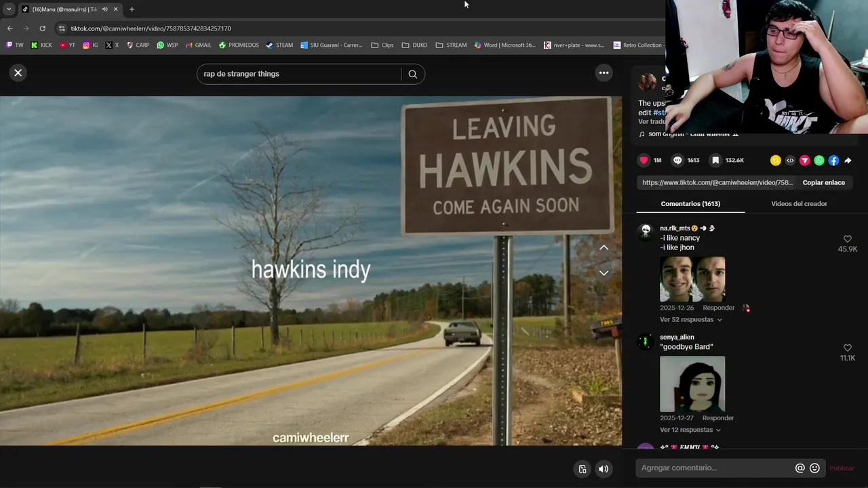The width and height of the screenshot is (868, 488).
Task: Open IG bookmark
Action: point(90,45)
